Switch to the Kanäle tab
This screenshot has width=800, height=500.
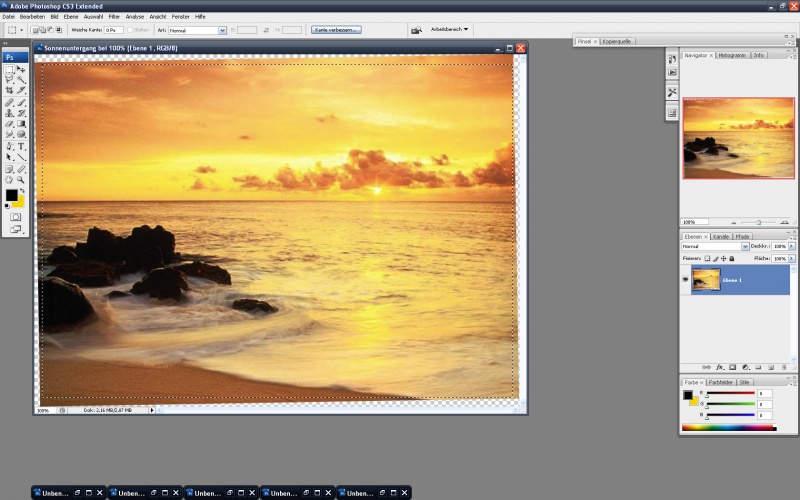pos(721,237)
